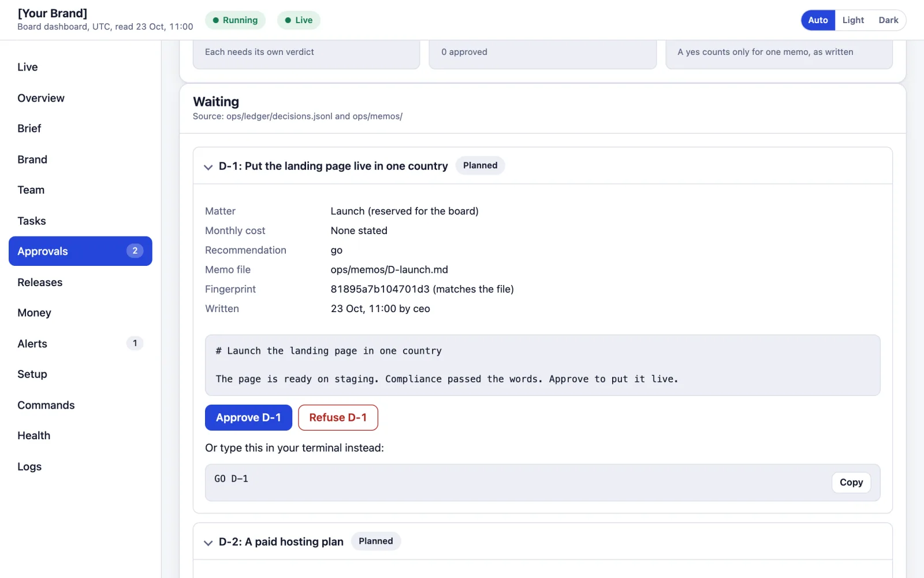Open the Commands section
Viewport: 924px width, 578px height.
(80, 405)
